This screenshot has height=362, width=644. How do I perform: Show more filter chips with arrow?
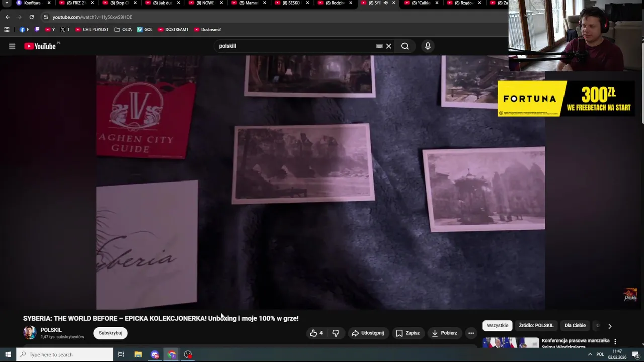click(x=610, y=326)
